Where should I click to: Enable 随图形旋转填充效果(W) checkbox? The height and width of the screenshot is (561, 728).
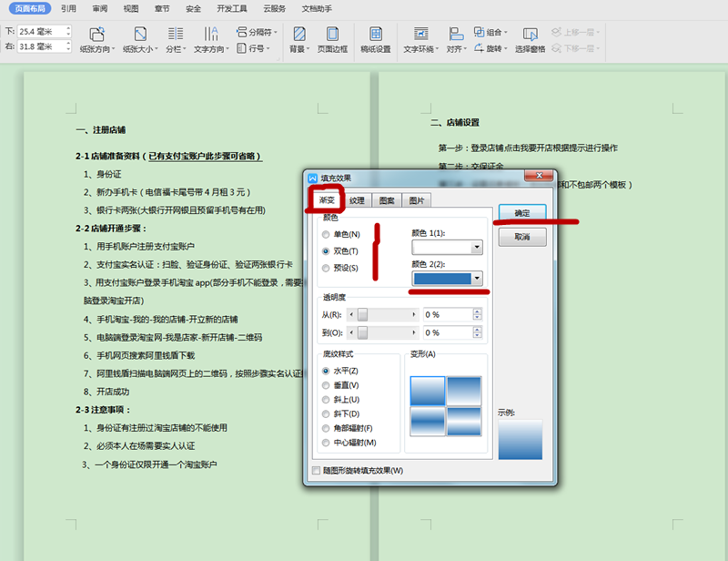coord(358,470)
